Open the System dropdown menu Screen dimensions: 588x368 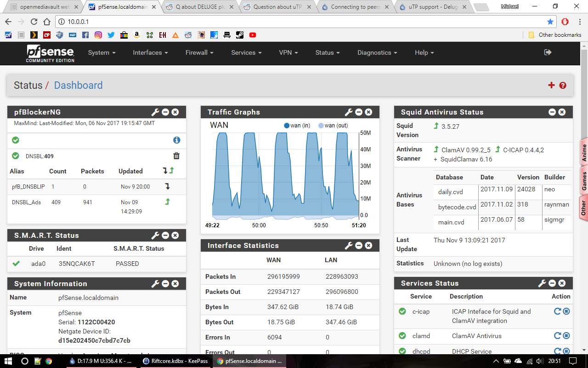click(x=102, y=52)
